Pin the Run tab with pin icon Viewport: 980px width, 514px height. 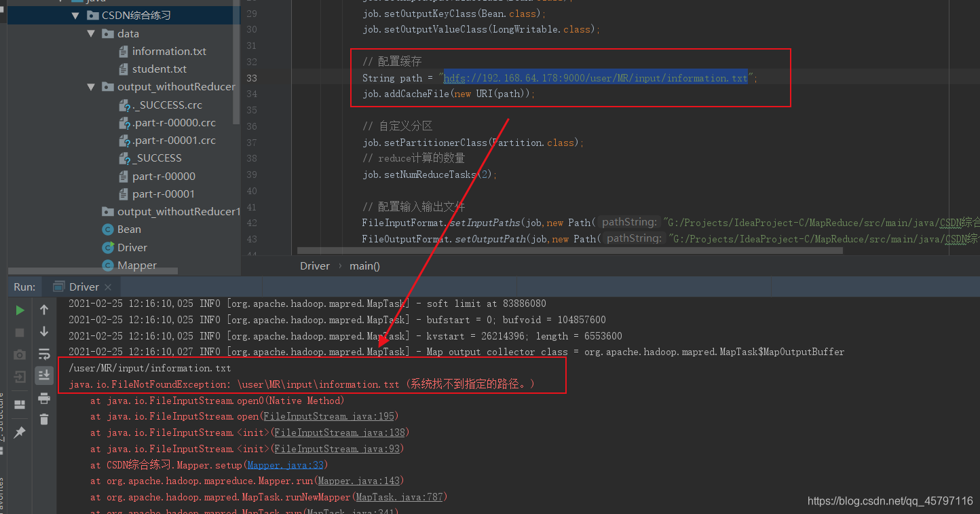[20, 432]
